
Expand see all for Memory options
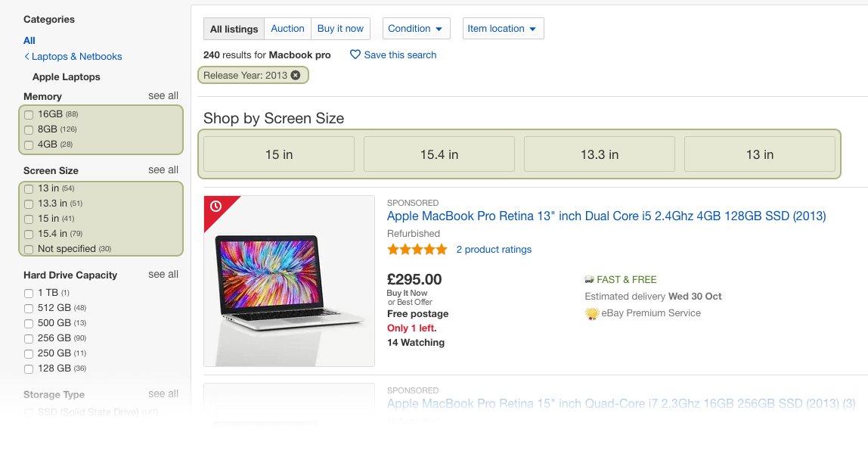tap(163, 96)
